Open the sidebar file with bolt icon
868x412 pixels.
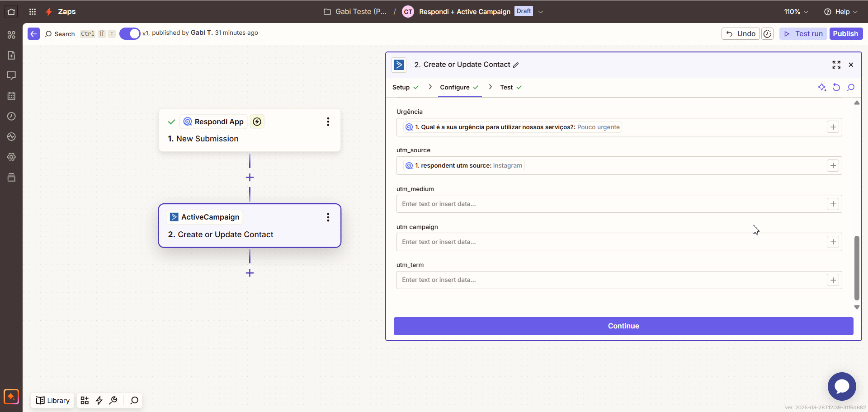coord(11,55)
